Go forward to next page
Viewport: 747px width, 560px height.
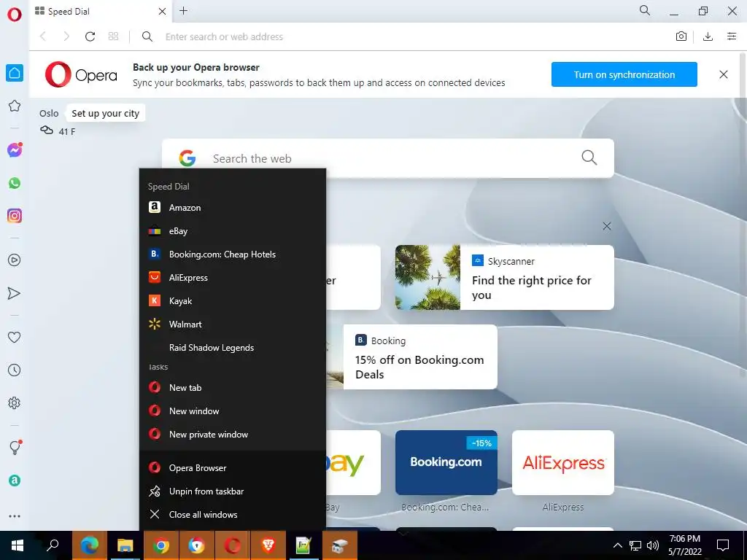pos(66,36)
